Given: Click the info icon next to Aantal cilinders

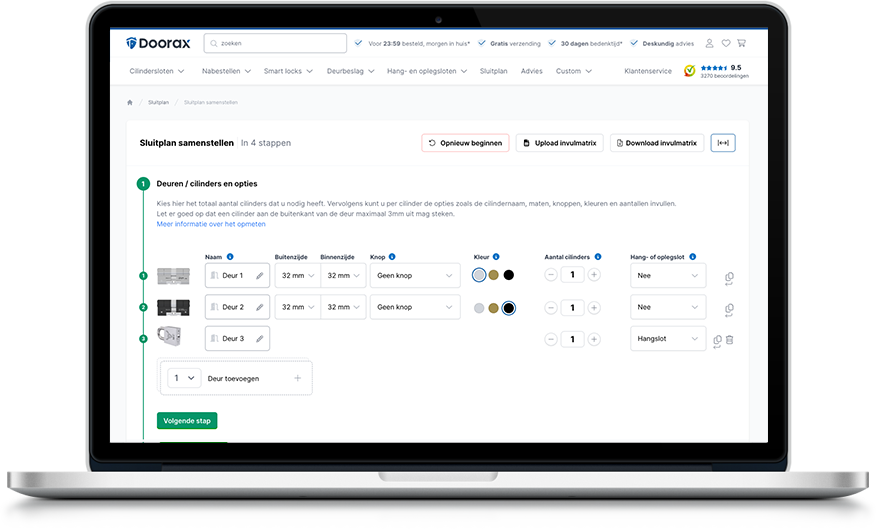Looking at the screenshot, I should point(598,257).
